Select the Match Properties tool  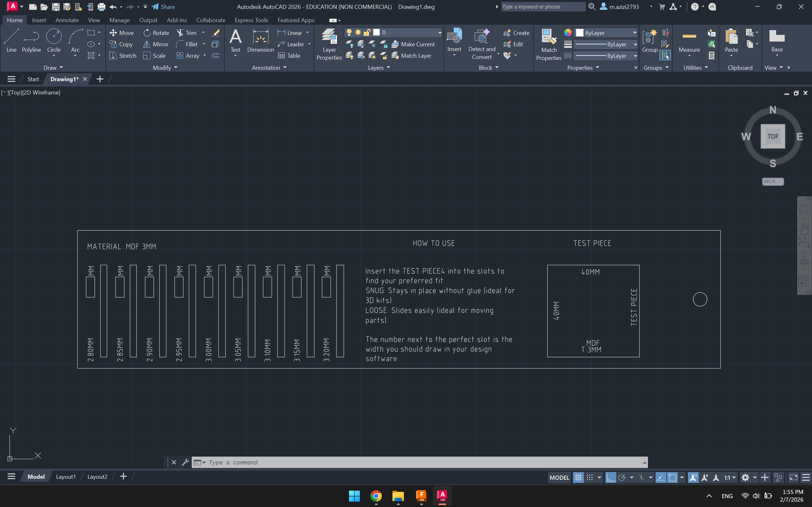548,44
